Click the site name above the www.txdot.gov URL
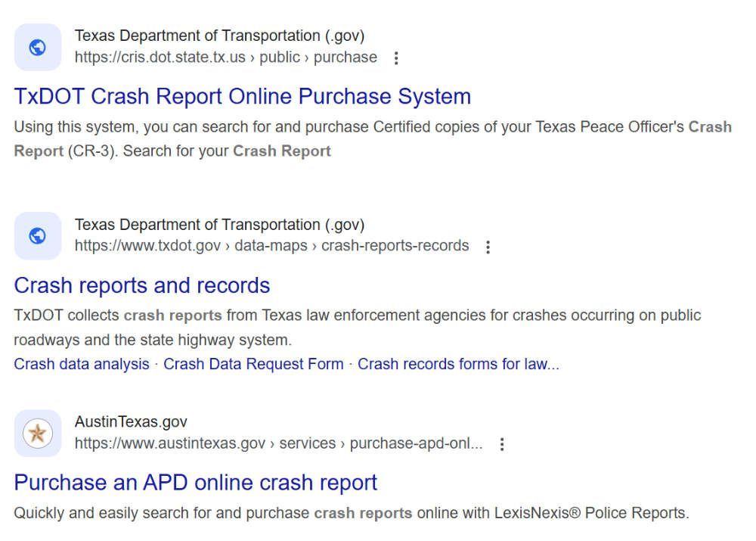This screenshot has height=541, width=756. [219, 225]
